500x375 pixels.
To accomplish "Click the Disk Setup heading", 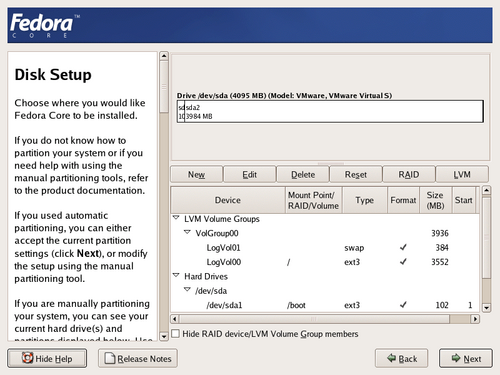I will 53,75.
